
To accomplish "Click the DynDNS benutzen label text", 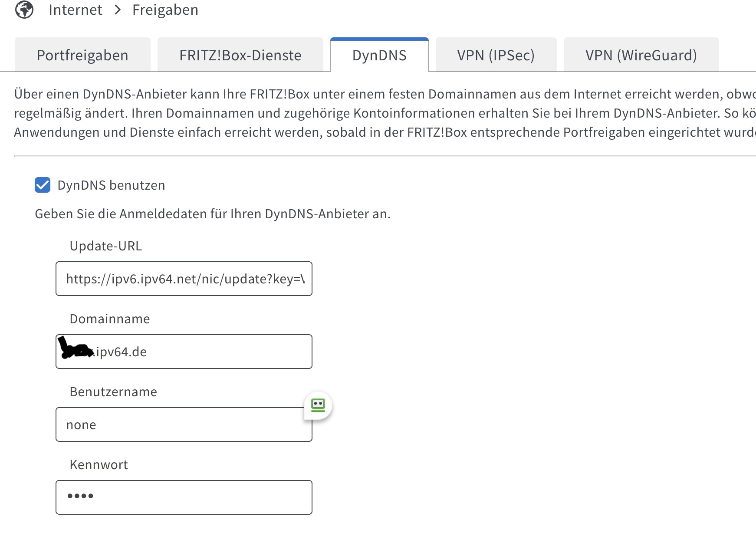I will click(111, 185).
